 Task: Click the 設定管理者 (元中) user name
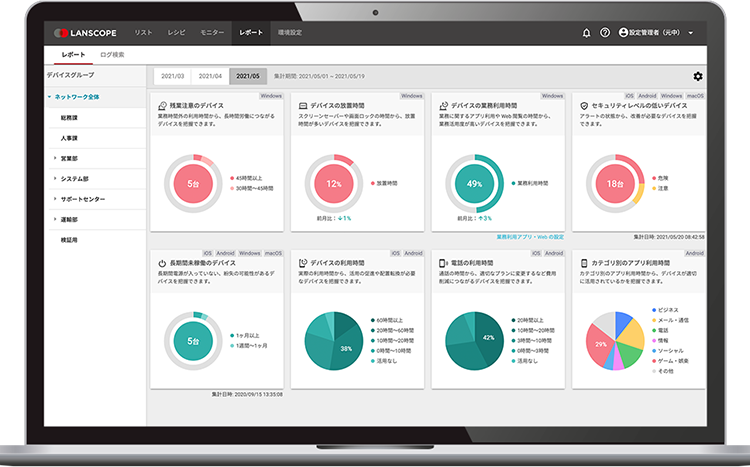point(655,33)
